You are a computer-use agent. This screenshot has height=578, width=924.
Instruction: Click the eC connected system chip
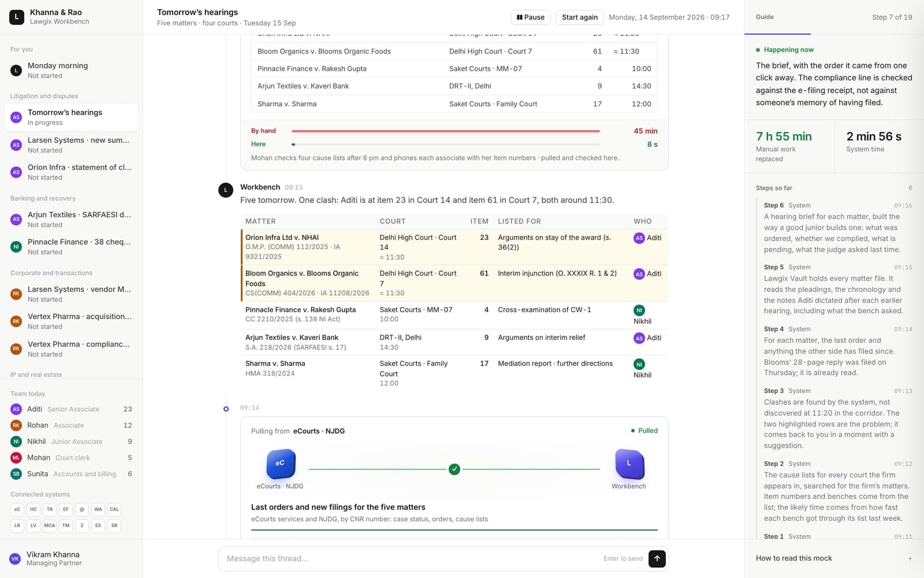point(17,509)
